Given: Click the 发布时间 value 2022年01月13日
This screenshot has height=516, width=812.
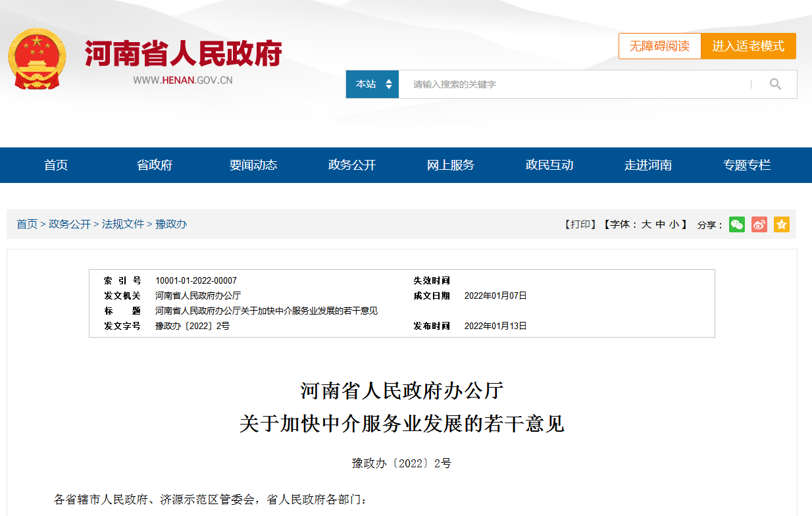Looking at the screenshot, I should pyautogui.click(x=495, y=326).
